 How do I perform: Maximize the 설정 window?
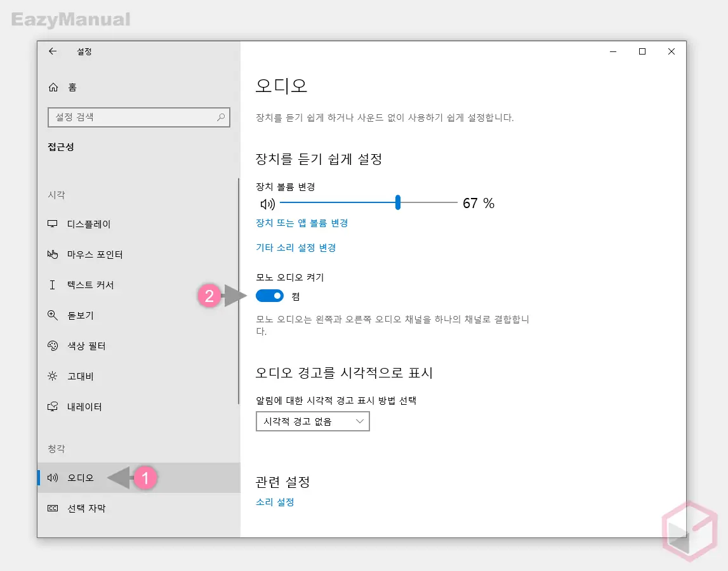pos(642,51)
